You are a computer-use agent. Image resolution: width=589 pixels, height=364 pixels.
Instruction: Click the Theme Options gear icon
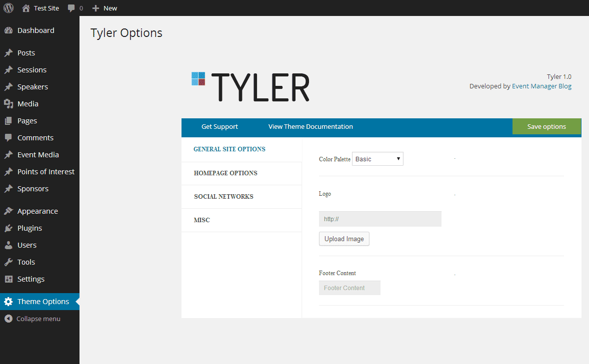[8, 302]
